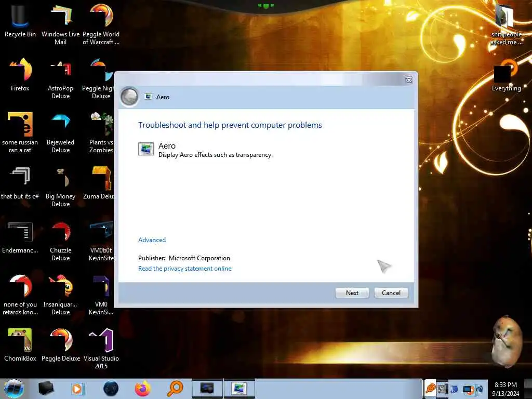Viewport: 532px width, 399px height.
Task: Click the Next button in Aero troubleshooter
Action: pos(352,293)
